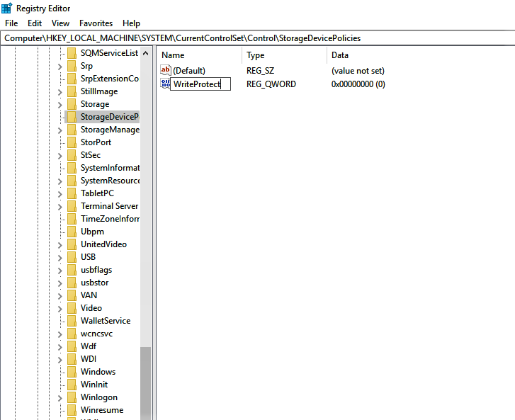Select the UnitedVideo key label
This screenshot has width=515, height=420.
[x=103, y=244]
